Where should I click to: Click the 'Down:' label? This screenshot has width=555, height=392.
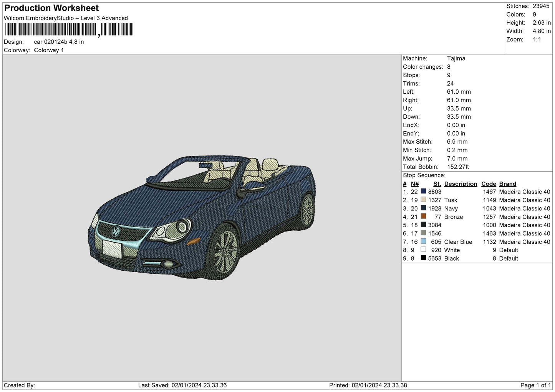coord(411,117)
